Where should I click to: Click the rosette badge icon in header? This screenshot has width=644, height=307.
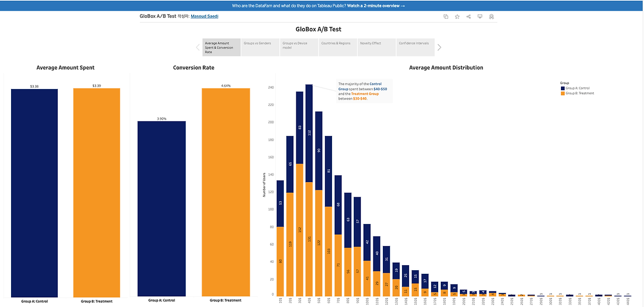point(492,17)
